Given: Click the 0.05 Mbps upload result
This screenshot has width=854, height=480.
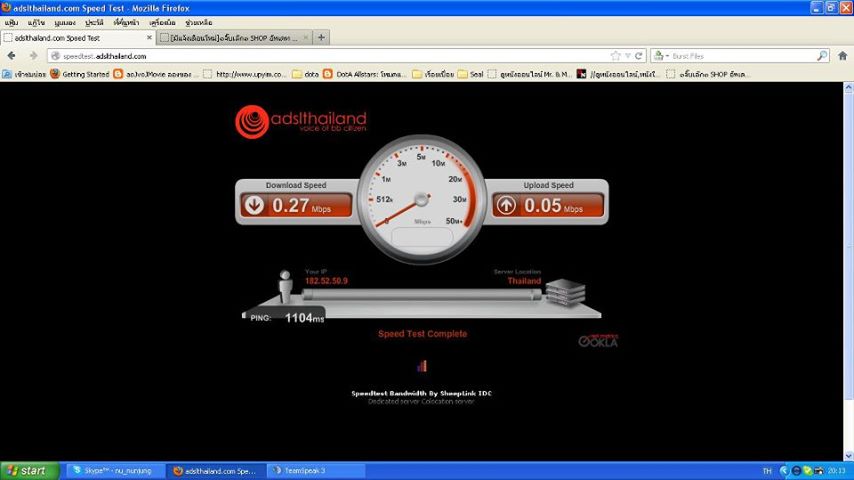Looking at the screenshot, I should [x=553, y=205].
